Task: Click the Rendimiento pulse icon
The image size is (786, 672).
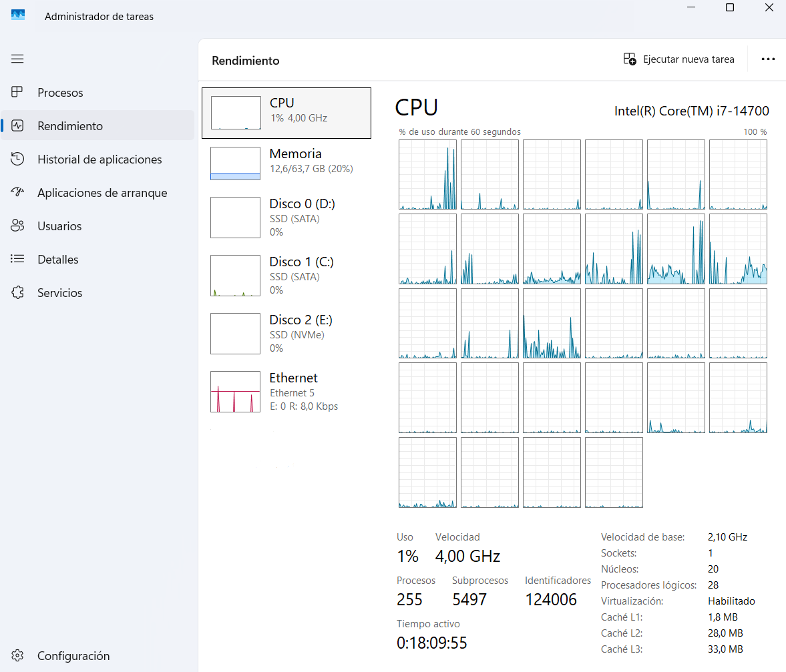Action: 17,125
